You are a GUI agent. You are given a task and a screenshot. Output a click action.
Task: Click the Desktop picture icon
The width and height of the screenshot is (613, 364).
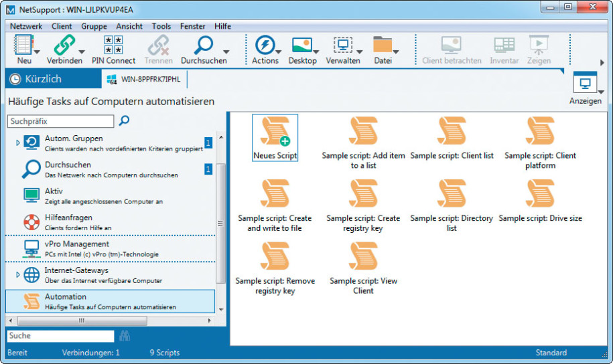[301, 45]
